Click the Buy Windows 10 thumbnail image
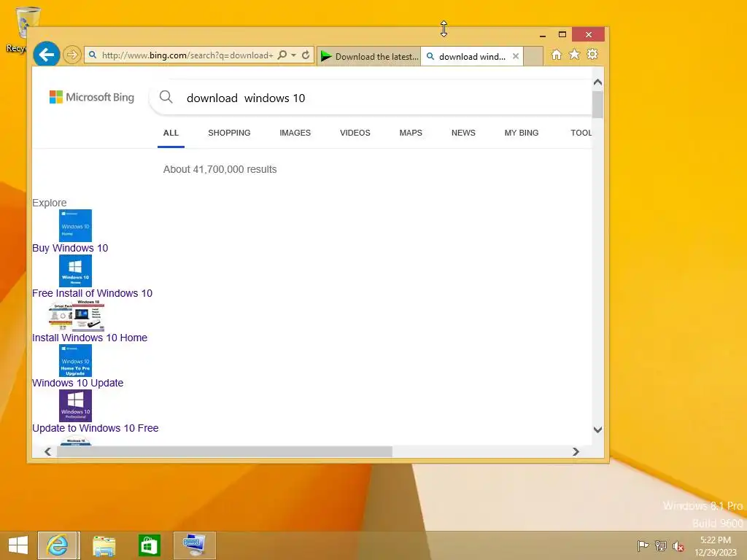 click(x=75, y=226)
